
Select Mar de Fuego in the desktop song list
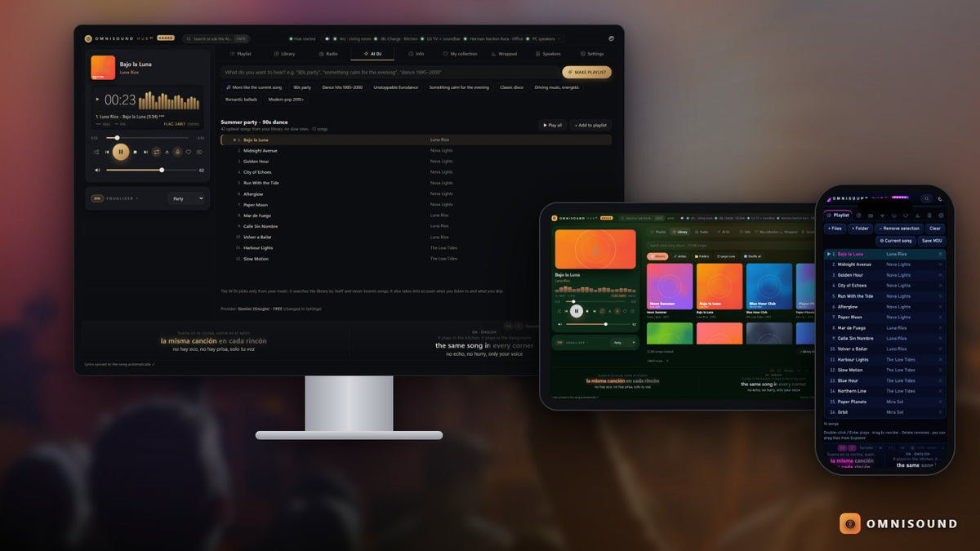coord(416,216)
